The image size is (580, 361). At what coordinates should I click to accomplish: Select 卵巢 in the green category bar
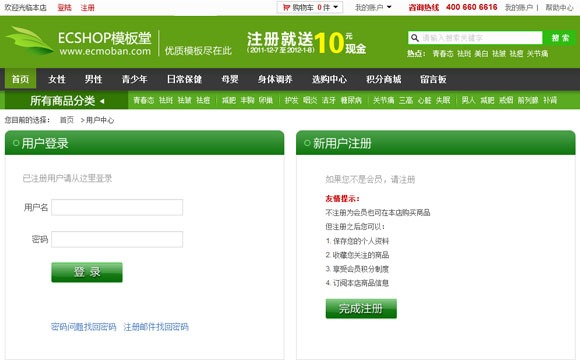click(x=266, y=100)
